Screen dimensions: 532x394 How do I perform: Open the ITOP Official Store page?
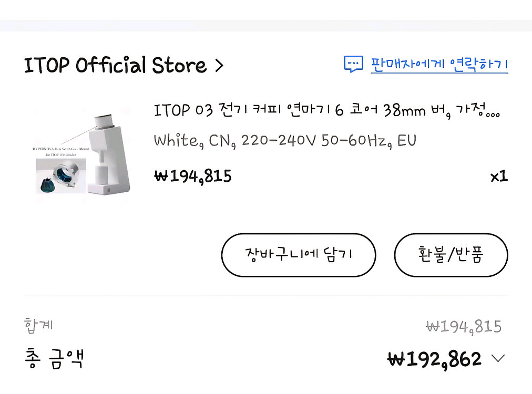[115, 66]
